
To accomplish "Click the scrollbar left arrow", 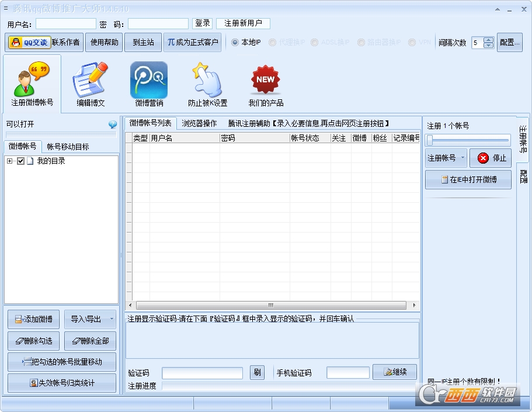I will [130, 305].
